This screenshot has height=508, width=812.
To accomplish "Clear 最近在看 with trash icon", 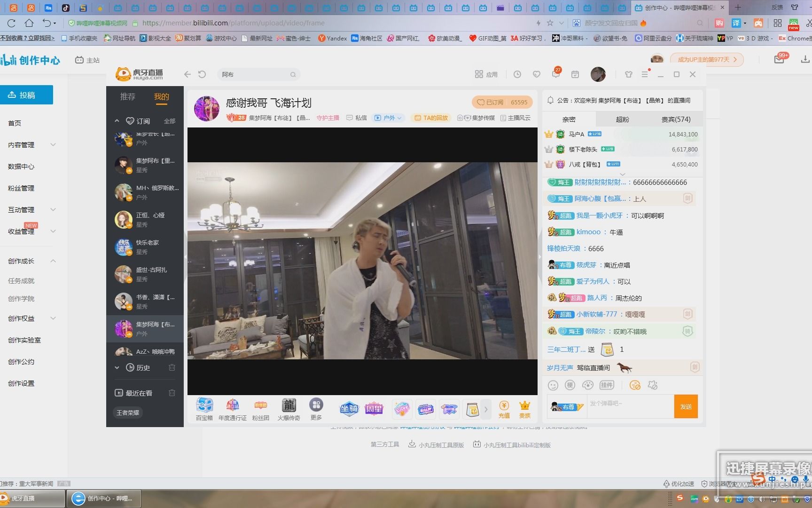I will [172, 393].
